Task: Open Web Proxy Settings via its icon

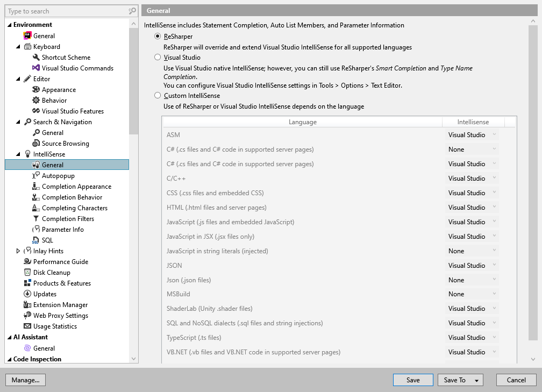Action: (x=28, y=315)
